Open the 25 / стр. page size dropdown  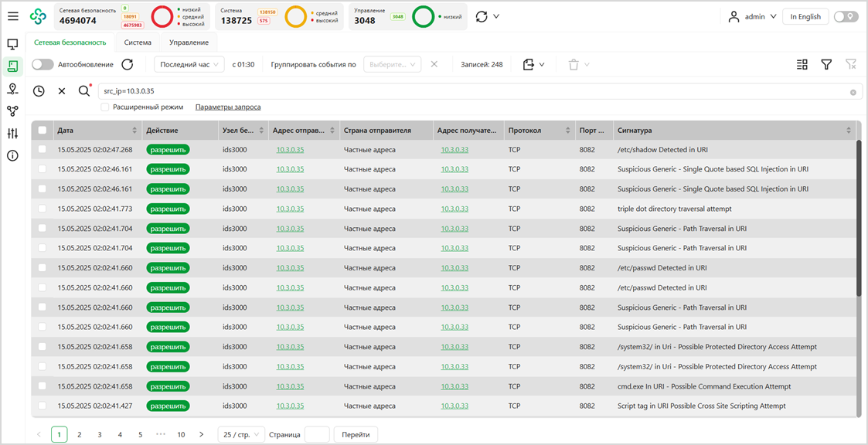[x=241, y=435]
